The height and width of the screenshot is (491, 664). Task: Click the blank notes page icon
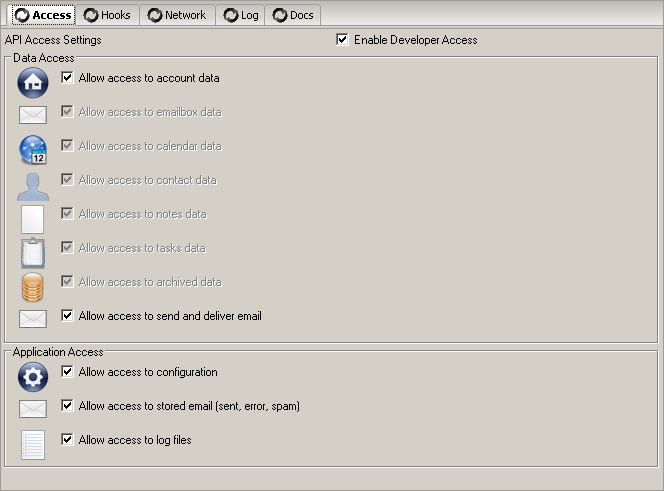point(33,218)
